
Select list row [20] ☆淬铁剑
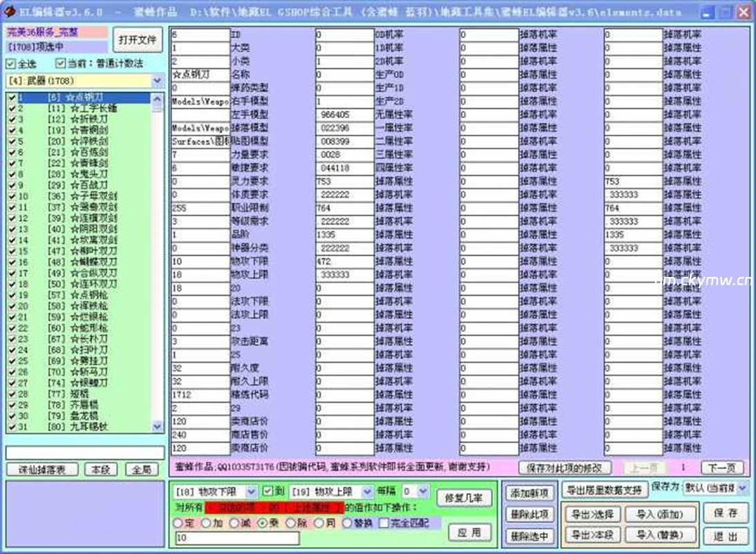coord(79,142)
